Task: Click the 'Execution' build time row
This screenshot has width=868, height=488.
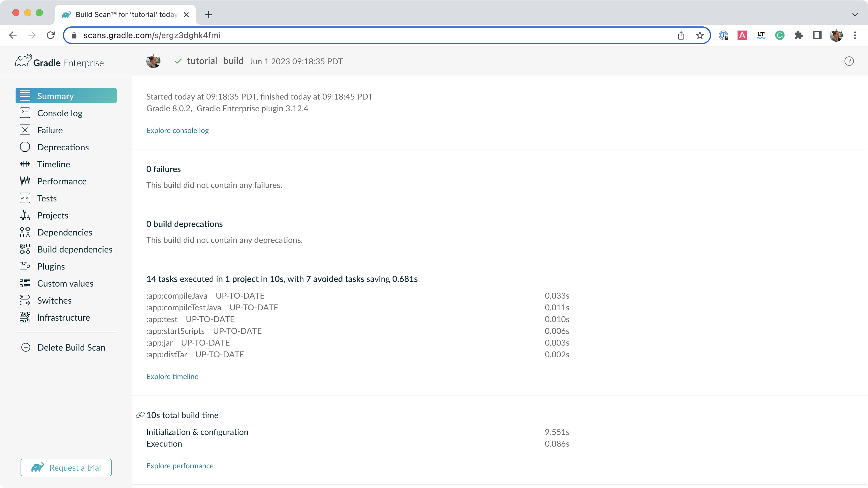Action: pos(358,444)
